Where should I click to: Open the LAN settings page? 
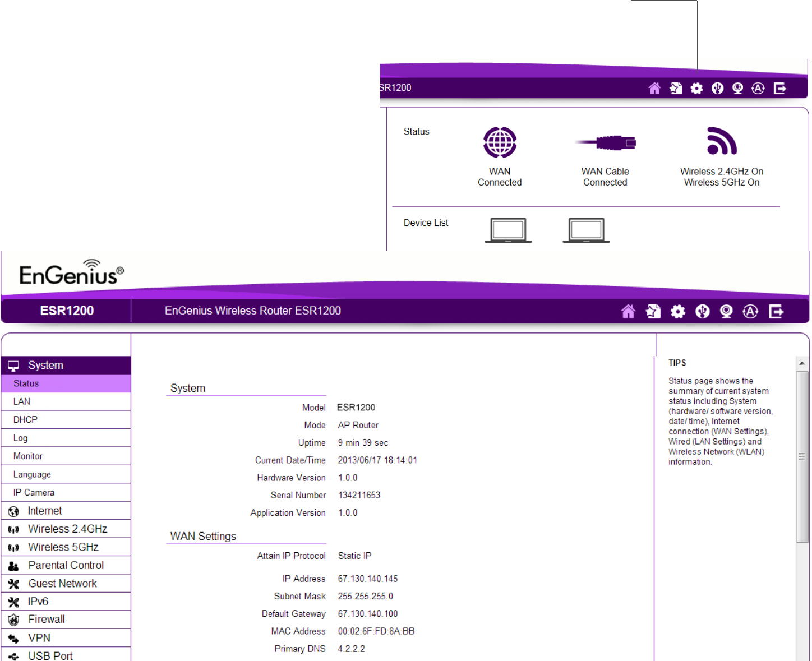click(66, 401)
